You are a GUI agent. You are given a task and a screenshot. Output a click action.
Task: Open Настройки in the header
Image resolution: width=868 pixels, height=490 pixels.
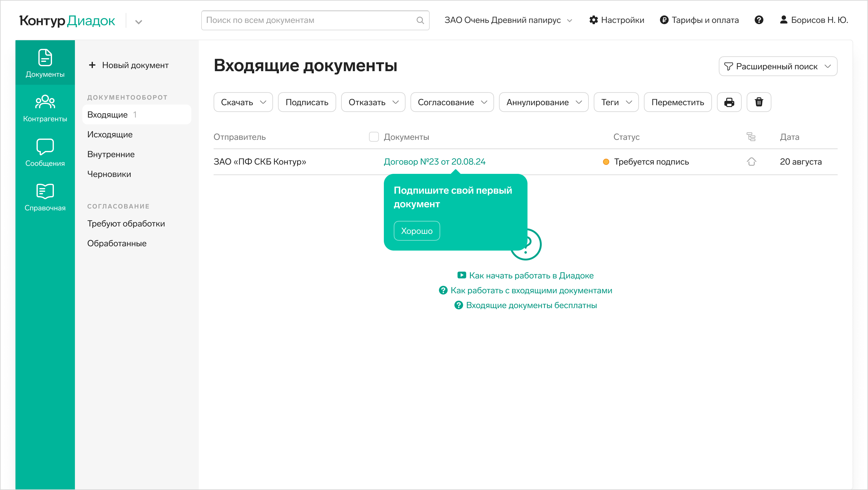pyautogui.click(x=616, y=20)
